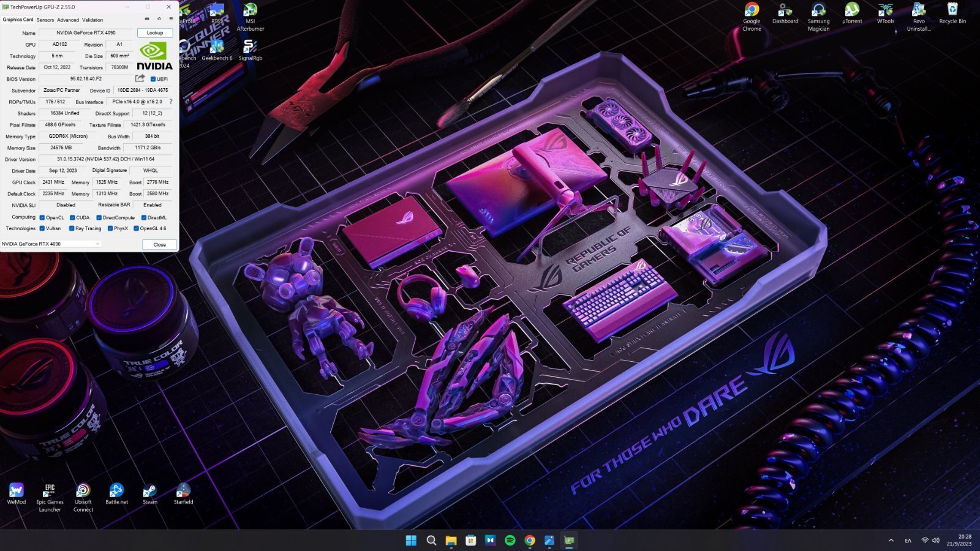
Task: Switch to the Validation tab
Action: (x=92, y=20)
